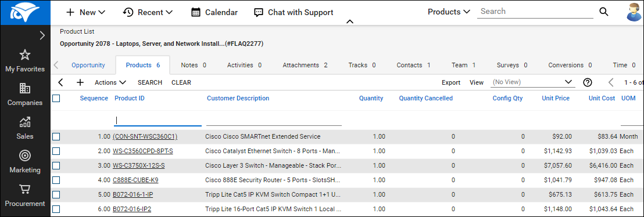The height and width of the screenshot is (217, 644).
Task: Sort by Product ID column
Action: (130, 98)
